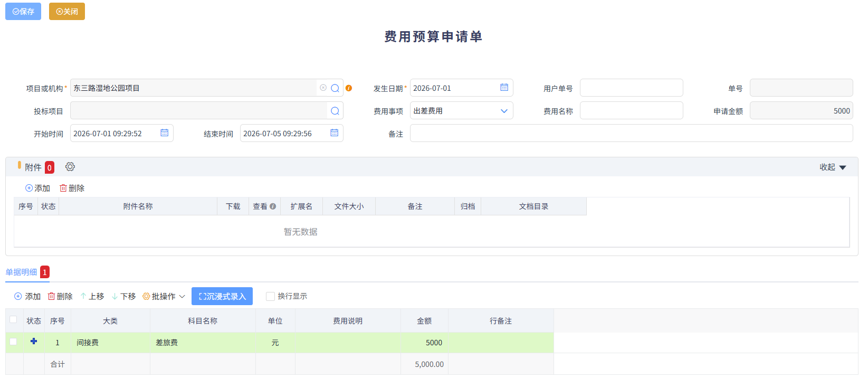
Task: Click the 科目名称 column header
Action: [x=203, y=321]
